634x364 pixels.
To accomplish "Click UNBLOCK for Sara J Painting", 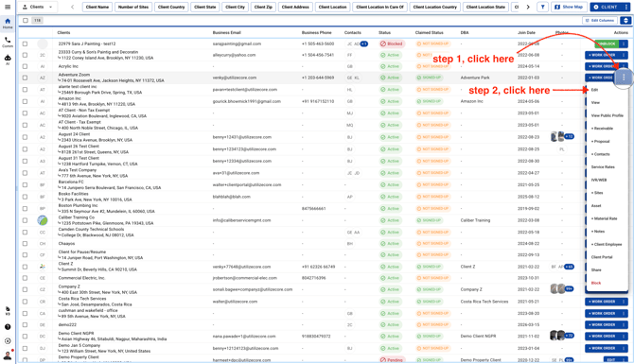I will coord(607,43).
